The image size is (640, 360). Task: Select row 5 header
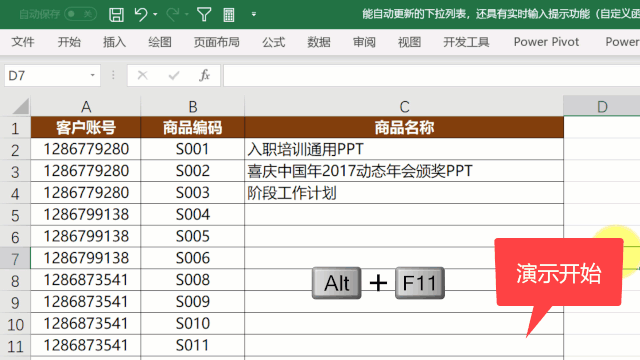tap(15, 215)
